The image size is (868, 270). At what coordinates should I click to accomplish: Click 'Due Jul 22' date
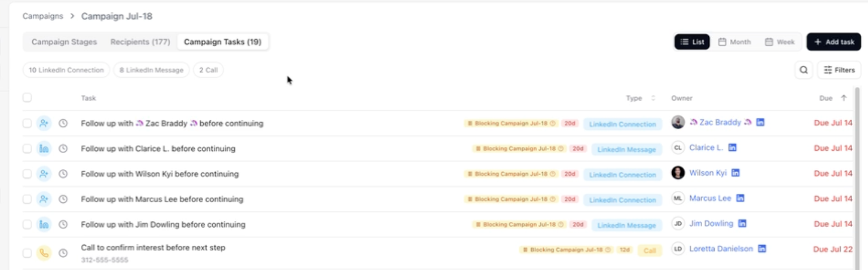pyautogui.click(x=833, y=249)
